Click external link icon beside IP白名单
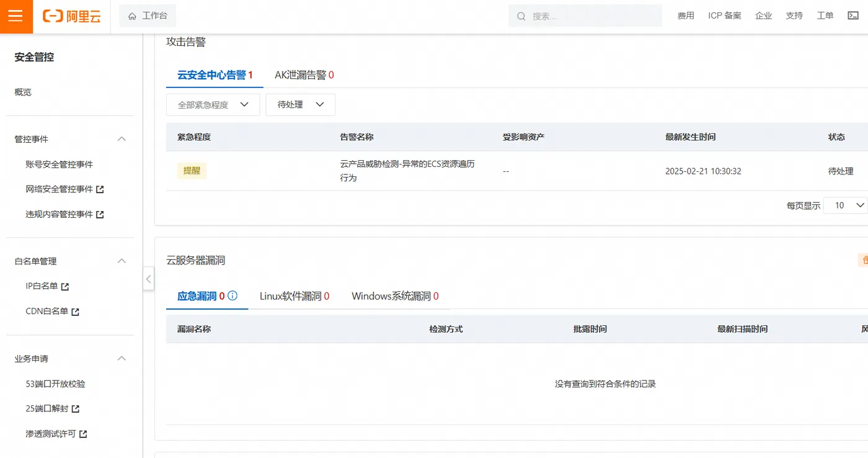 coord(65,287)
